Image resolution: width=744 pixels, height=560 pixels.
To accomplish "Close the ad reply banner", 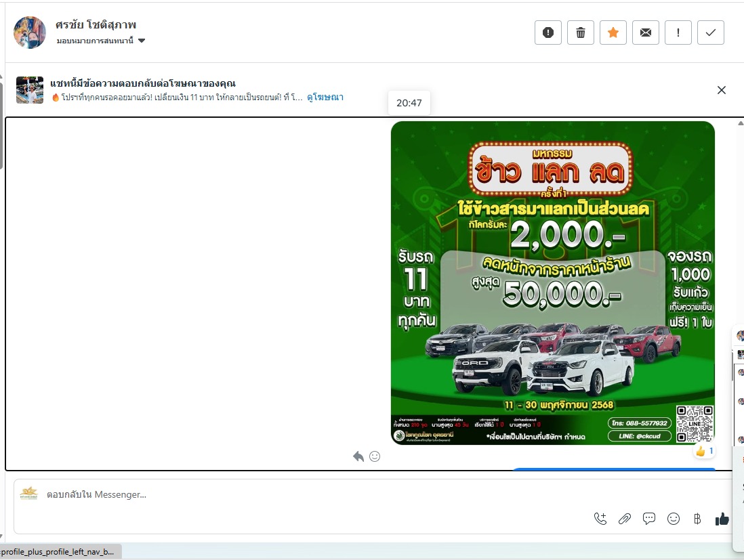I will pyautogui.click(x=722, y=90).
